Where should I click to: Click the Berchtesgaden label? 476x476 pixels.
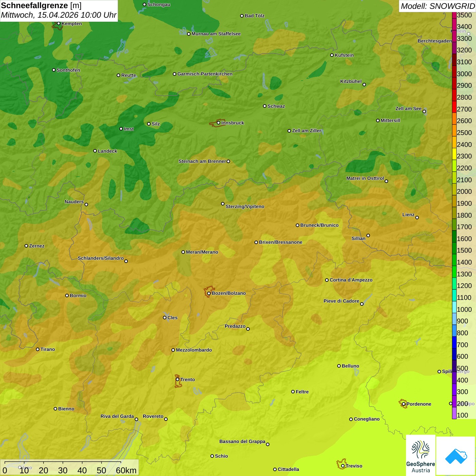coord(435,41)
